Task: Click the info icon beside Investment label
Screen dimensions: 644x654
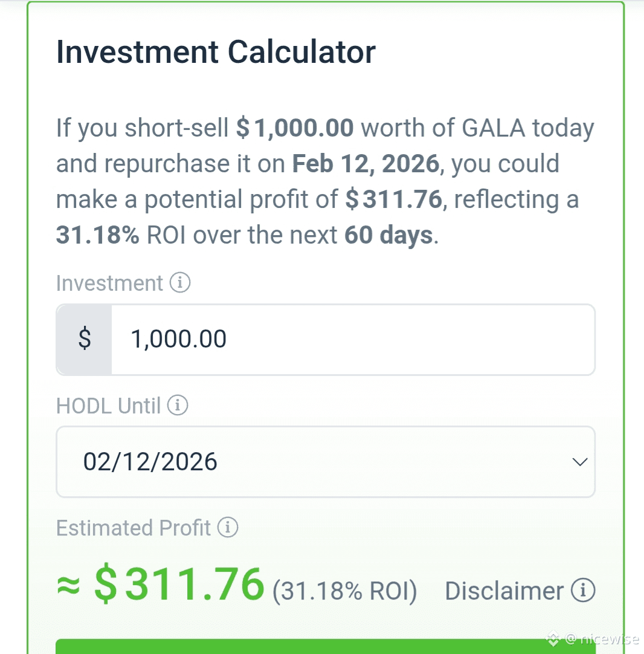Action: [180, 283]
